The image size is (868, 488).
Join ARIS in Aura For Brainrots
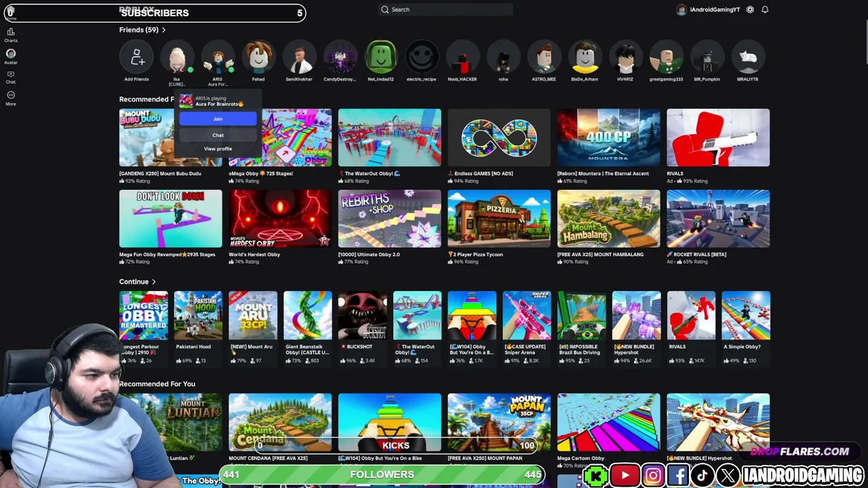(x=218, y=119)
